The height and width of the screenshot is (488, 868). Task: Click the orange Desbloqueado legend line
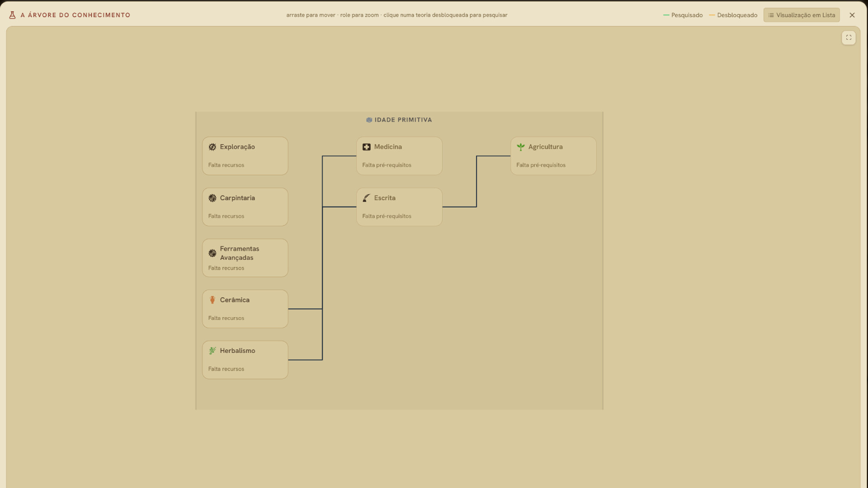point(712,15)
